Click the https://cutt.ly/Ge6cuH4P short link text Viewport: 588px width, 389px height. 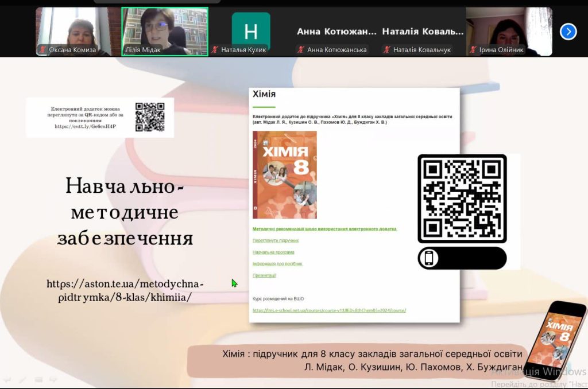tap(85, 127)
